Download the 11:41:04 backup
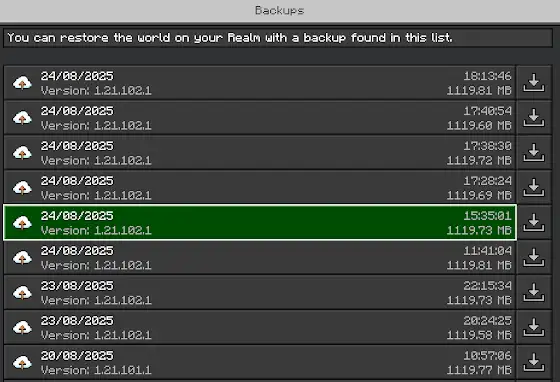 pyautogui.click(x=534, y=257)
